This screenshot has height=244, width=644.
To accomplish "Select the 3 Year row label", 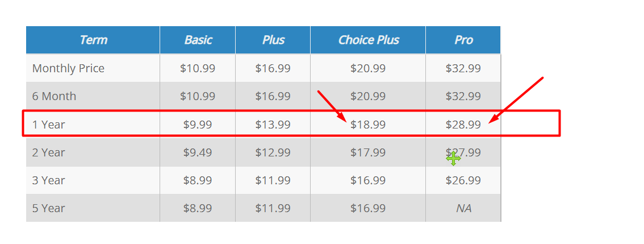I will point(48,180).
